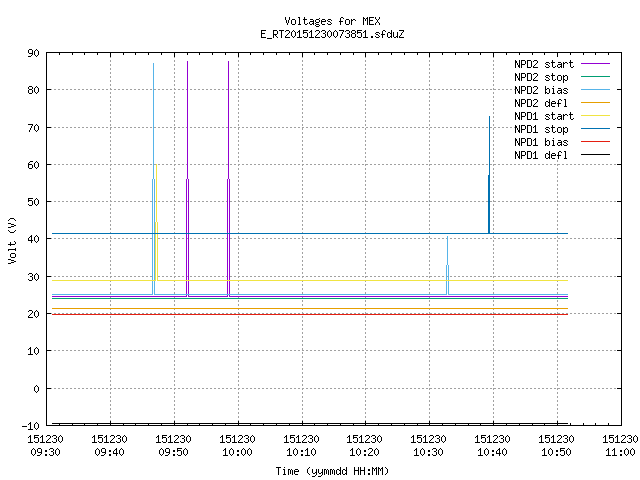The image size is (640, 480).
Task: Click the y-axis tick value 90
Action: (x=33, y=53)
